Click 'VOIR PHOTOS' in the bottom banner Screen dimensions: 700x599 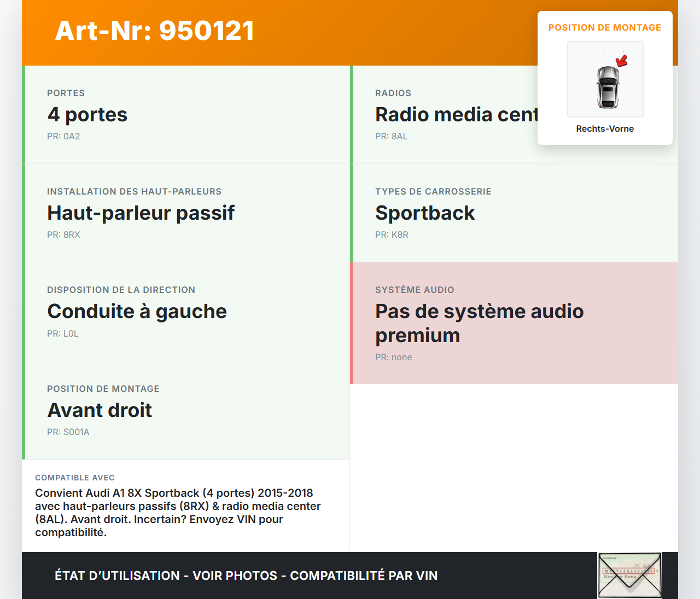(x=234, y=575)
